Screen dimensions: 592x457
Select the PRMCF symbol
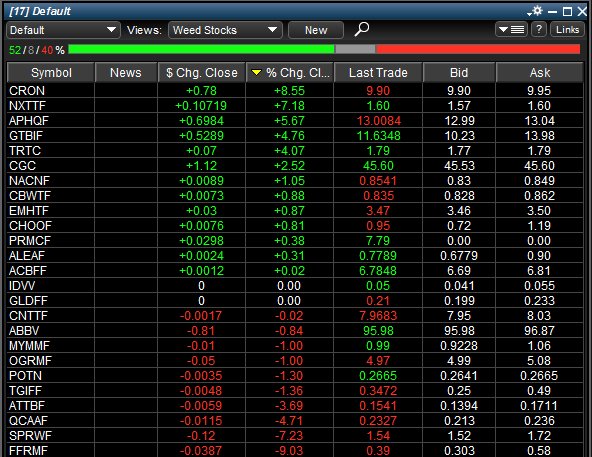coord(30,241)
